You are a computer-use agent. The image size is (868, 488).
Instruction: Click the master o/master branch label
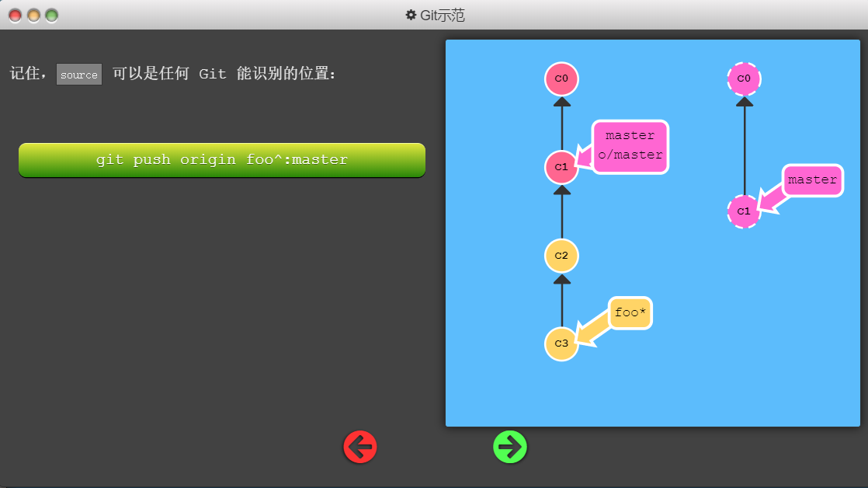point(630,145)
